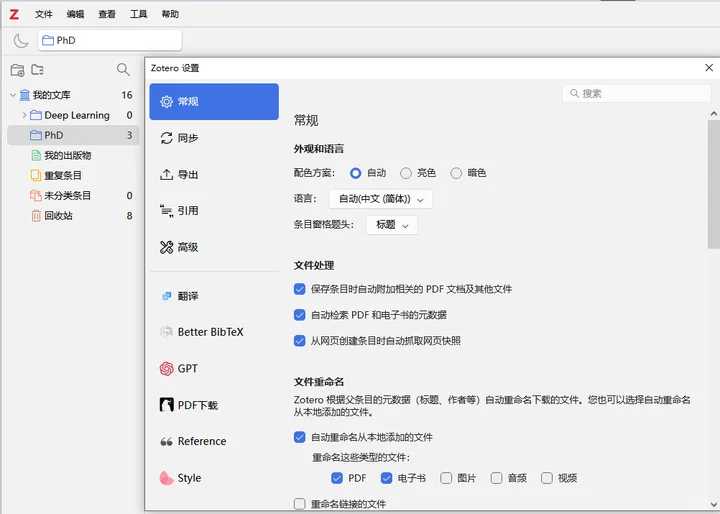This screenshot has width=720, height=514.
Task: Enable the 视频 file type checkbox
Action: point(546,478)
